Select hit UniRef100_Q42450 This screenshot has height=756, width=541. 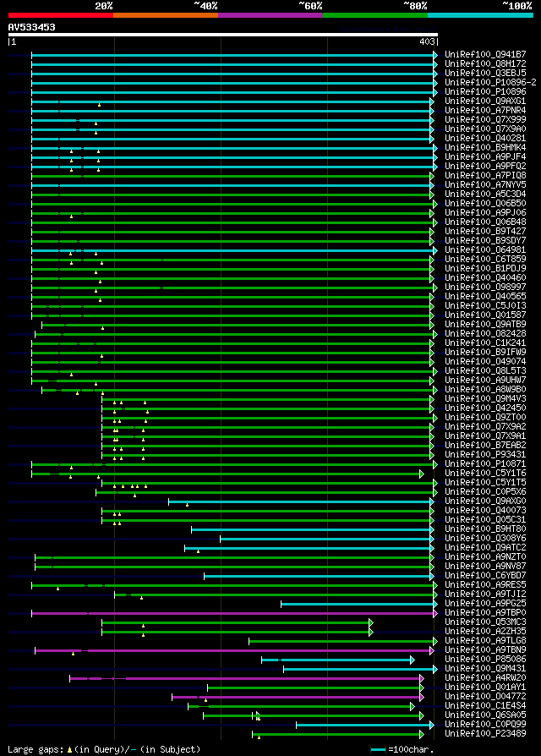pyautogui.click(x=485, y=408)
